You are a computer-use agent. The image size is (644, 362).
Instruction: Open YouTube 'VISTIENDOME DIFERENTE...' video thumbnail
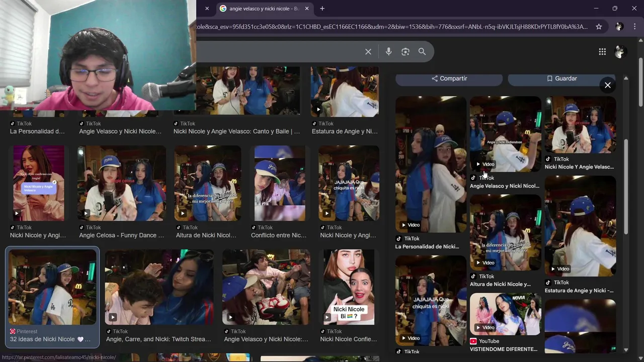[505, 314]
